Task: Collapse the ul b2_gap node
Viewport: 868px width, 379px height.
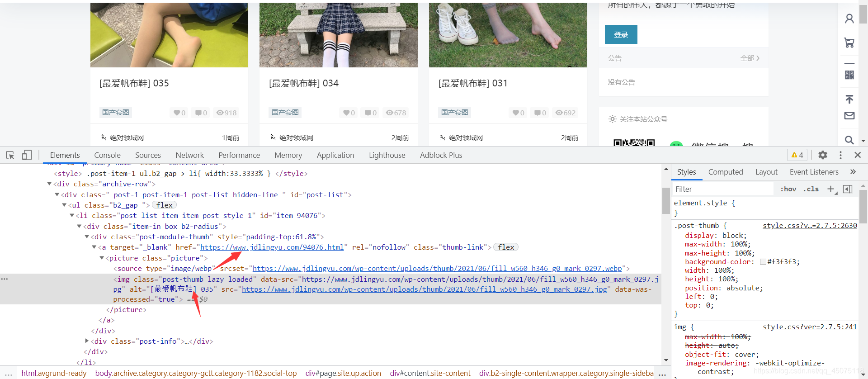Action: (x=64, y=205)
